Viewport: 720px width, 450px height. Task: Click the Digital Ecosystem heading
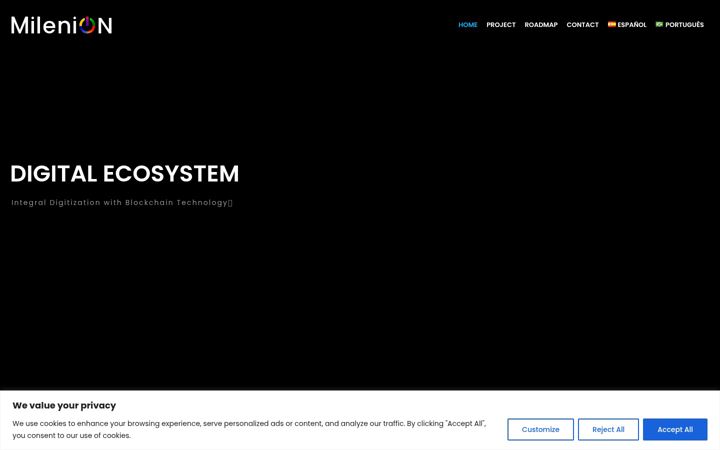click(124, 174)
